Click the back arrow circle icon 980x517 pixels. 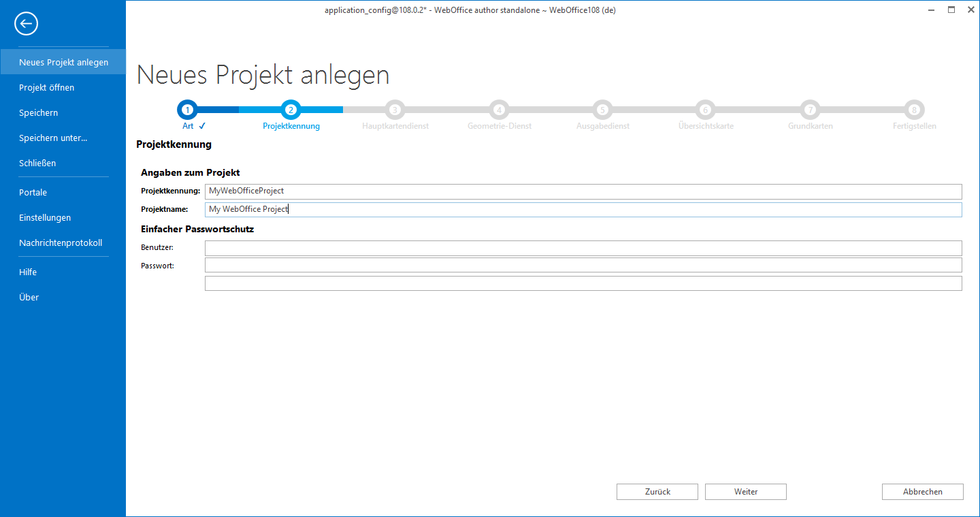(x=26, y=24)
